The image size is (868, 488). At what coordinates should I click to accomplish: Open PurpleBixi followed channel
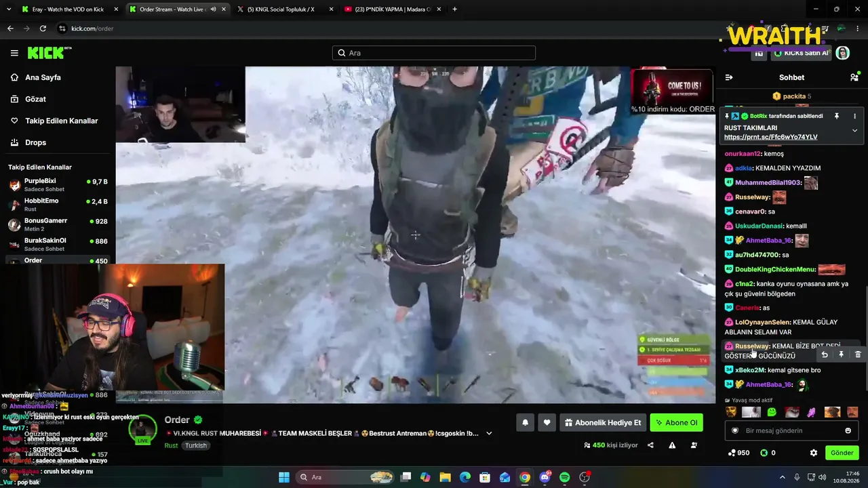click(x=58, y=185)
